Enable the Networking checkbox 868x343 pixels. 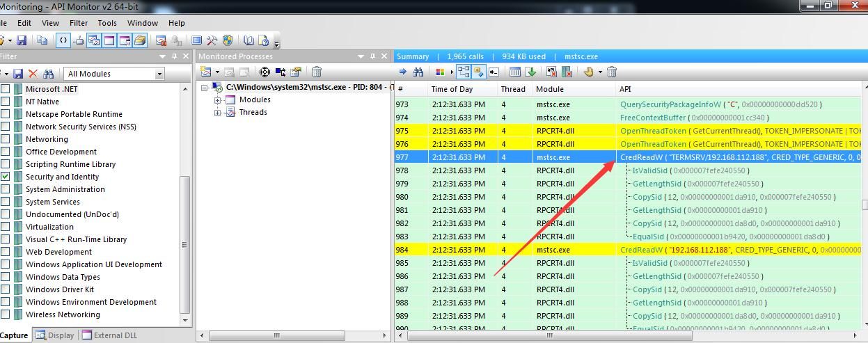point(6,139)
